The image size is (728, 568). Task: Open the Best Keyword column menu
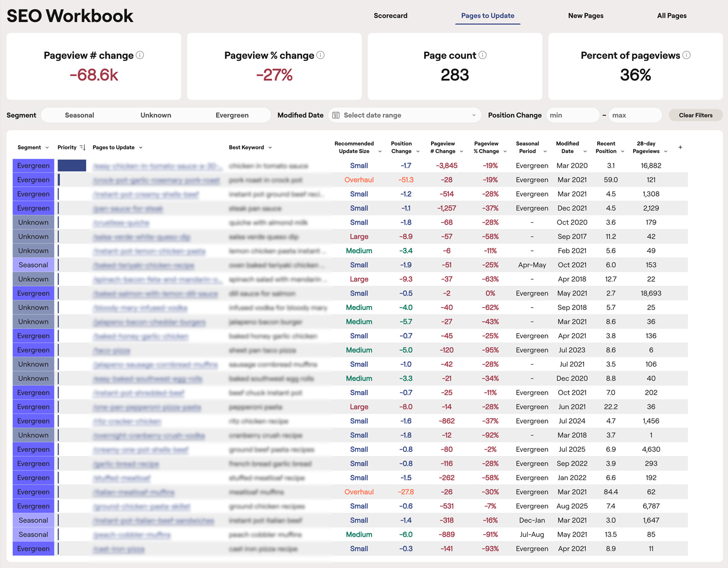point(270,147)
